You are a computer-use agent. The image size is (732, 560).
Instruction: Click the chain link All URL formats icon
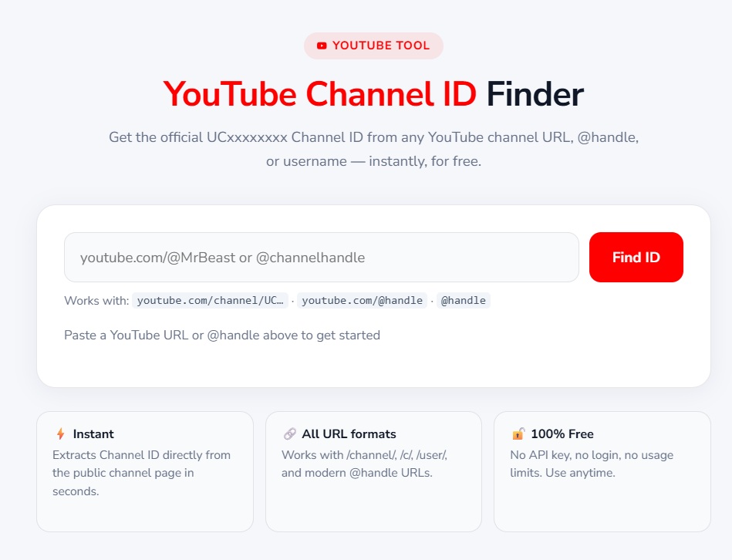coord(290,434)
